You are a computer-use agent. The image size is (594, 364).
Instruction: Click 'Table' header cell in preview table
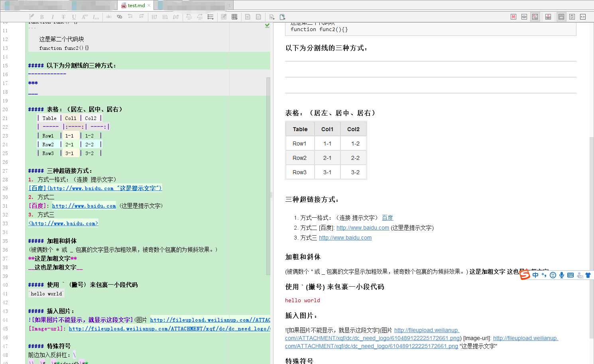pos(300,129)
